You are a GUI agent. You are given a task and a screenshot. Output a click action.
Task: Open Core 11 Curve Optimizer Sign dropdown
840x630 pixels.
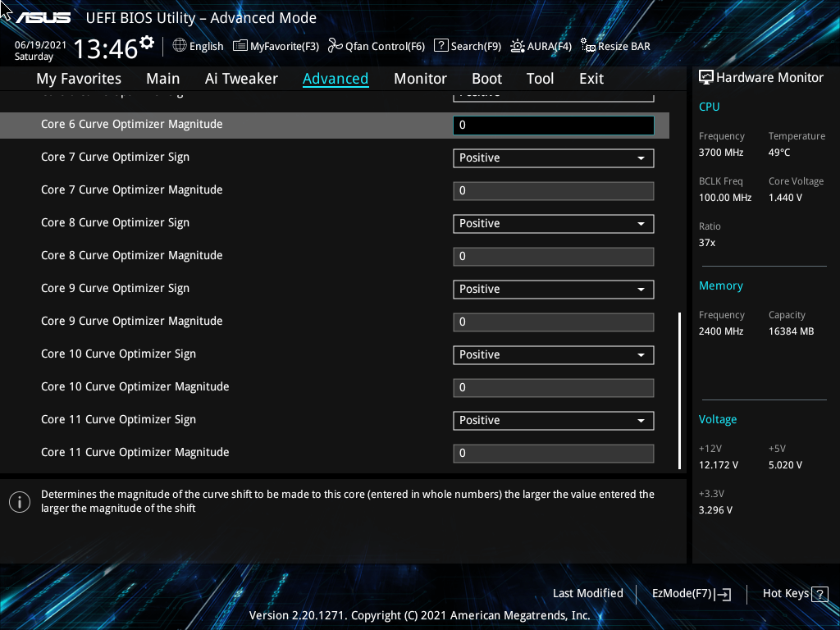pyautogui.click(x=554, y=421)
